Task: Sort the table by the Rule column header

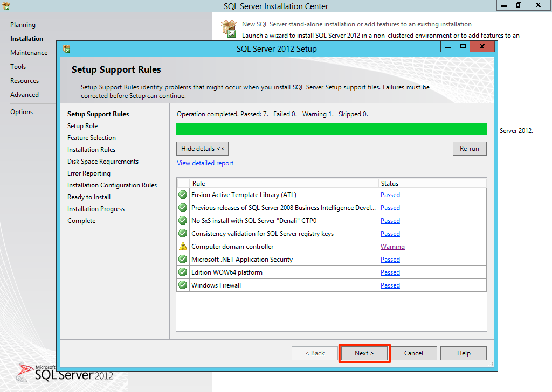Action: pyautogui.click(x=284, y=184)
